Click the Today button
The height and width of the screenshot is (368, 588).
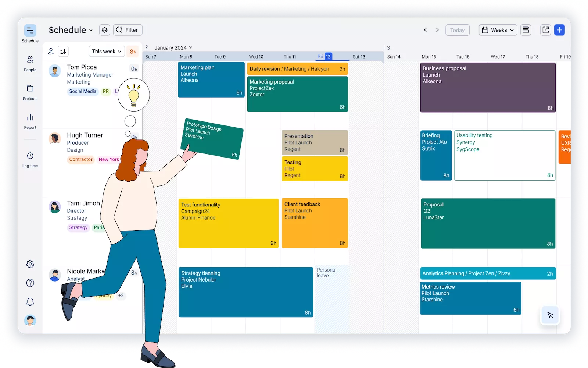pyautogui.click(x=457, y=30)
